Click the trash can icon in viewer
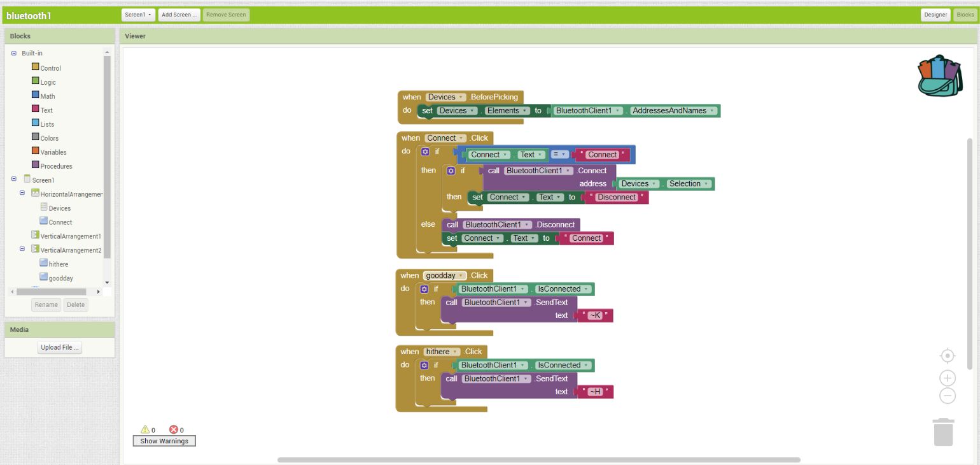Image resolution: width=980 pixels, height=465 pixels. [x=944, y=432]
